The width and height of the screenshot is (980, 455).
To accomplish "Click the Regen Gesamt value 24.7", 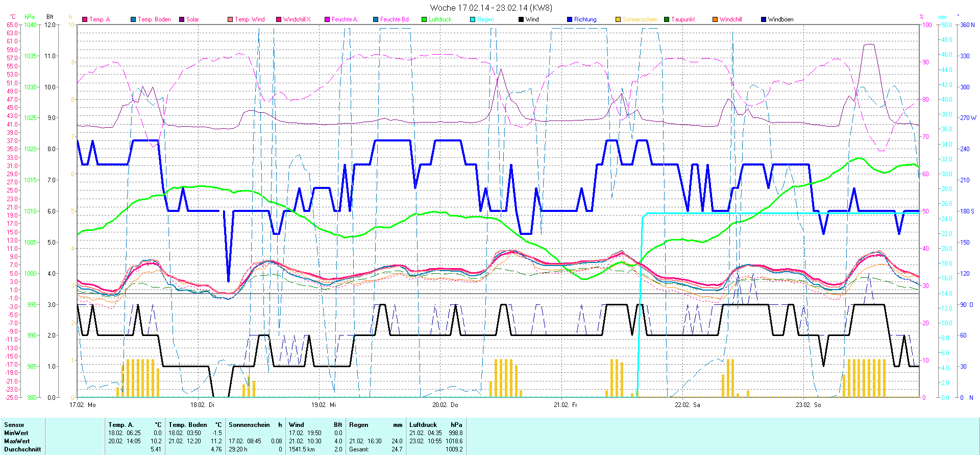I will coord(397,449).
